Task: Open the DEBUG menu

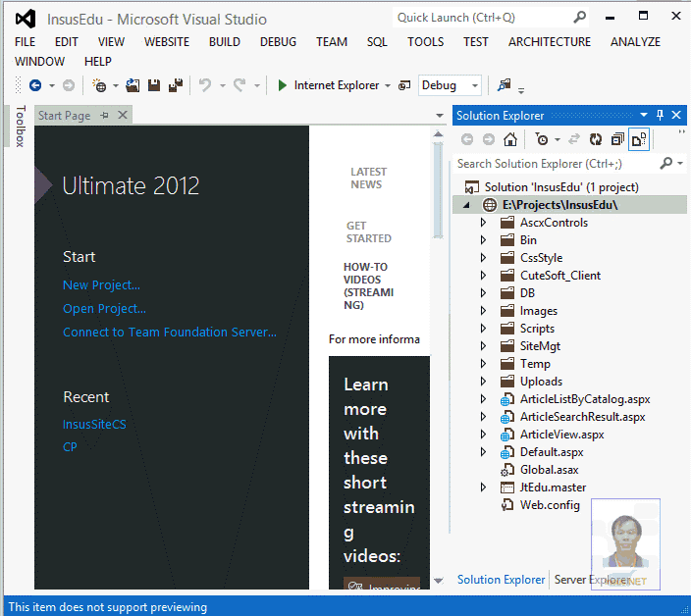Action: coord(278,42)
